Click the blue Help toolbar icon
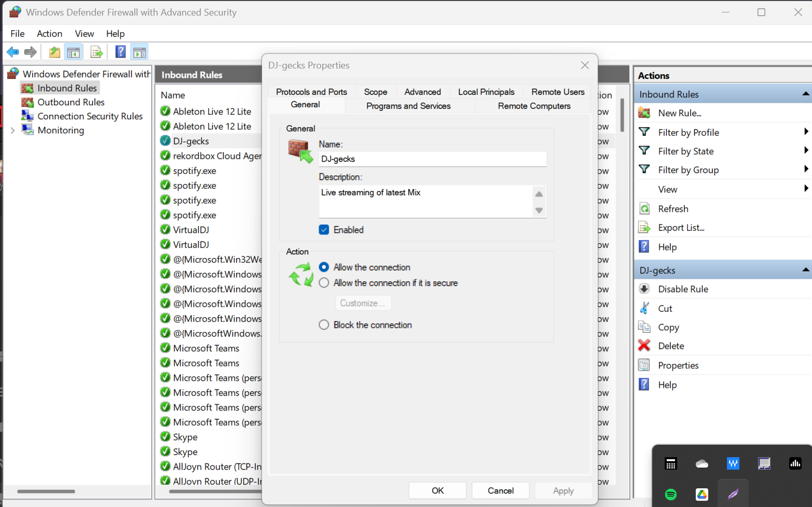 [x=120, y=52]
